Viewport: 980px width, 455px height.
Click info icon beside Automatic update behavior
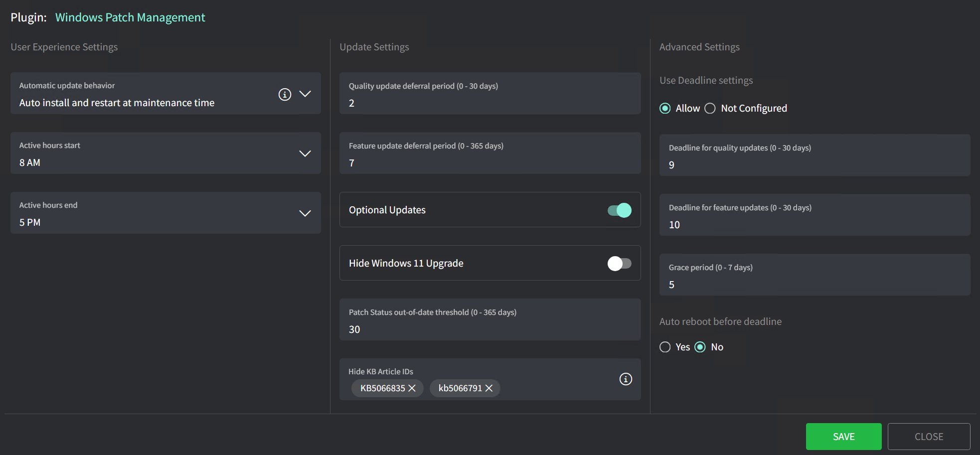coord(285,94)
